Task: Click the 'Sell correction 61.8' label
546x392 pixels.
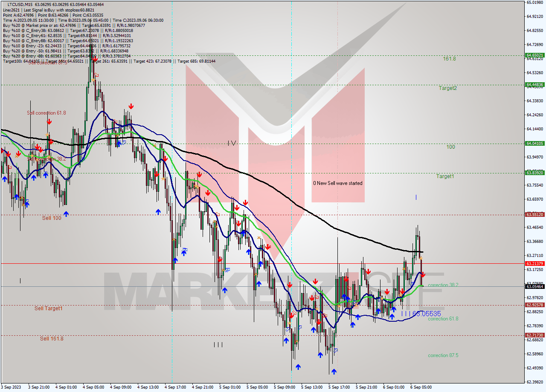Action: click(46, 113)
